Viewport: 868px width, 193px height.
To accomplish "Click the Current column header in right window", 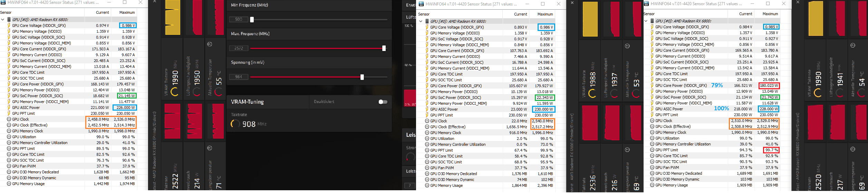I will pyautogui.click(x=746, y=14).
